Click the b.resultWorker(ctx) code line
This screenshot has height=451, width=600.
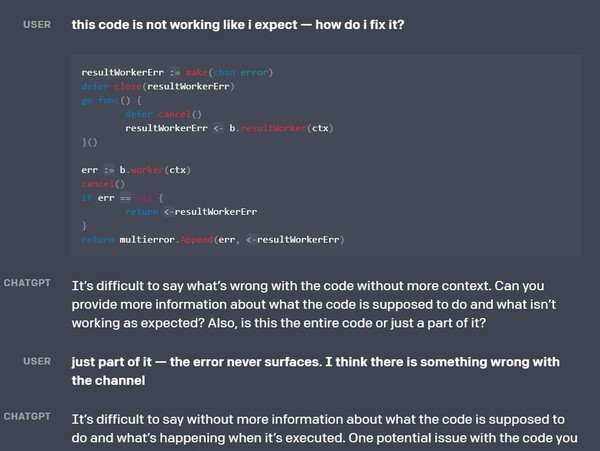(x=229, y=128)
